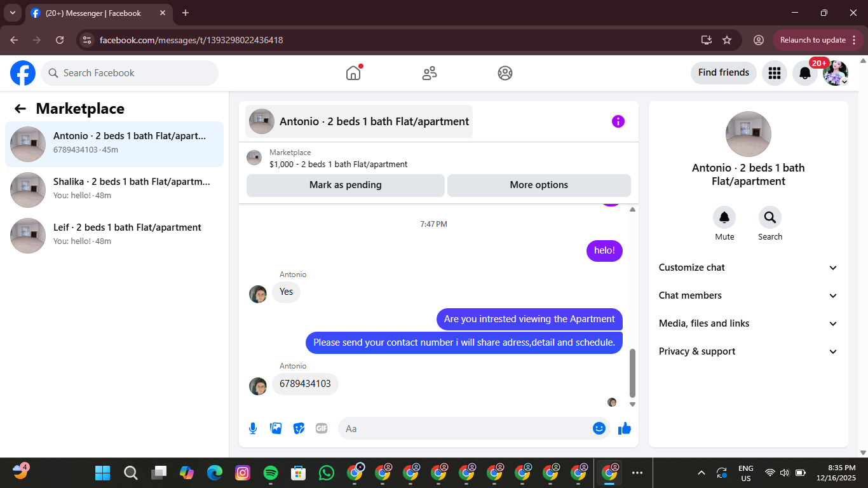Choose a sticker from the sticker icon
Screen dimensions: 868x488
tap(299, 428)
